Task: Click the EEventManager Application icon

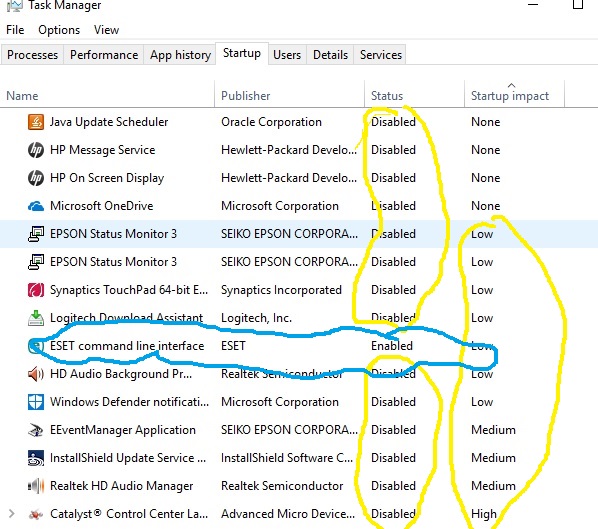Action: 36,430
